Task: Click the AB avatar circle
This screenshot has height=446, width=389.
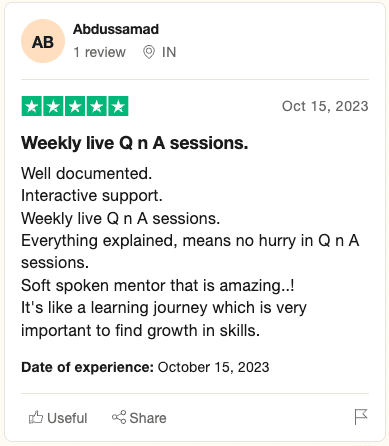Action: tap(43, 41)
